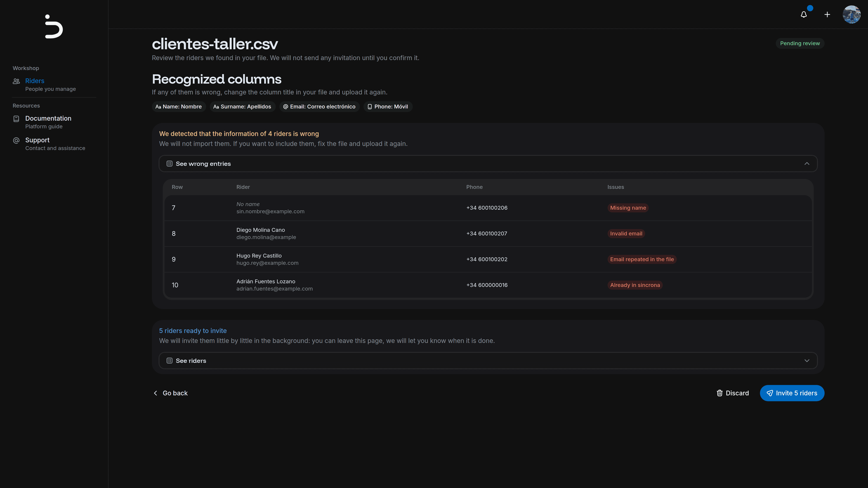Click the Email: Correo electrónico chip
The height and width of the screenshot is (488, 868).
click(x=319, y=107)
